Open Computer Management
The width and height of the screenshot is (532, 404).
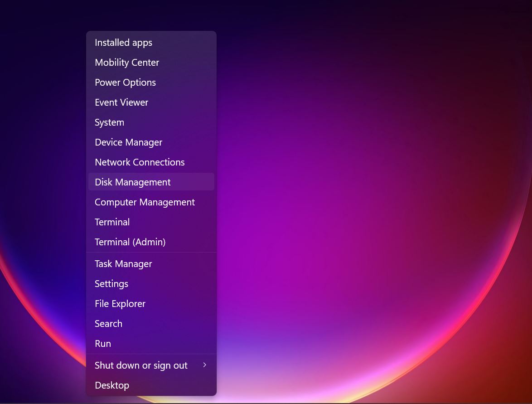pos(151,202)
